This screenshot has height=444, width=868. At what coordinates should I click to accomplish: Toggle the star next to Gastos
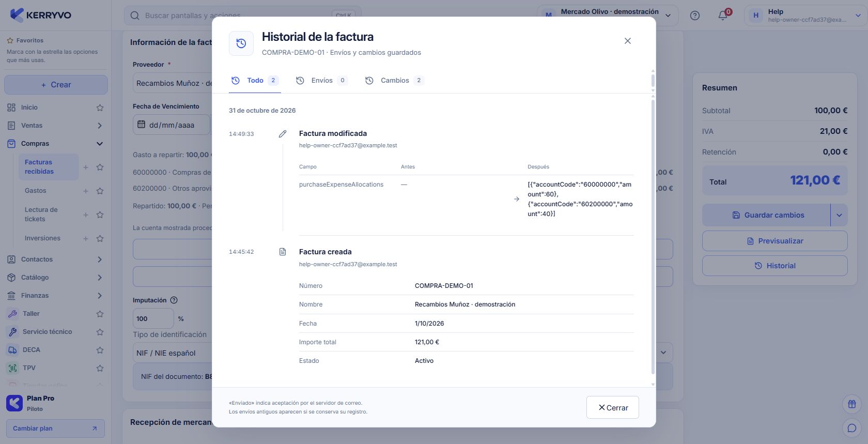[x=100, y=191]
